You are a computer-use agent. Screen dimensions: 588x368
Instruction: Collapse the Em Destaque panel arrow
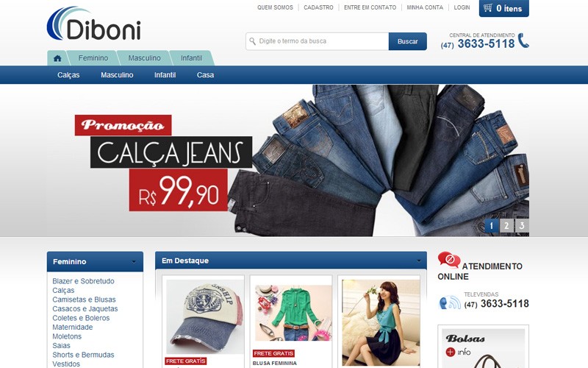coord(418,261)
